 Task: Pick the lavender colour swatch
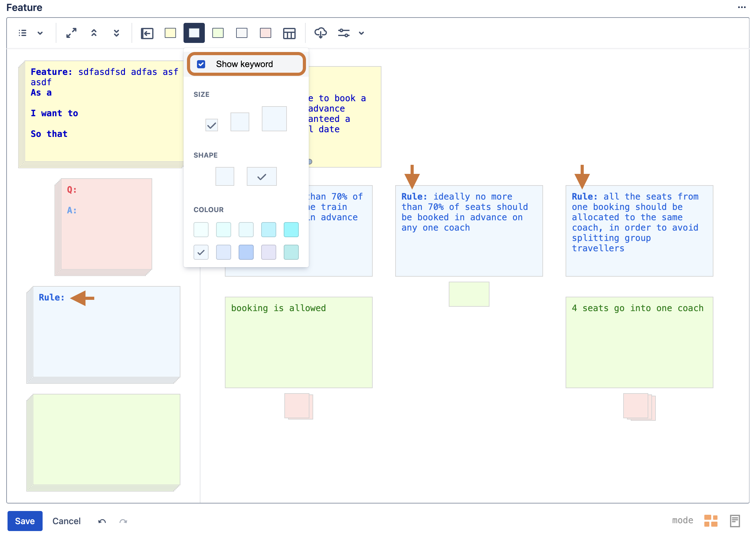point(268,252)
